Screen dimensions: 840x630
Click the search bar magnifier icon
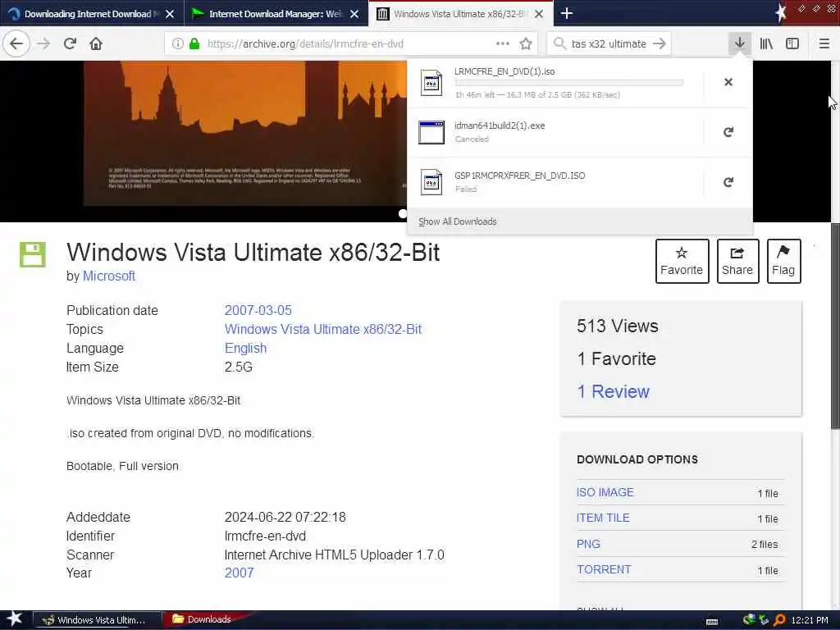[559, 43]
